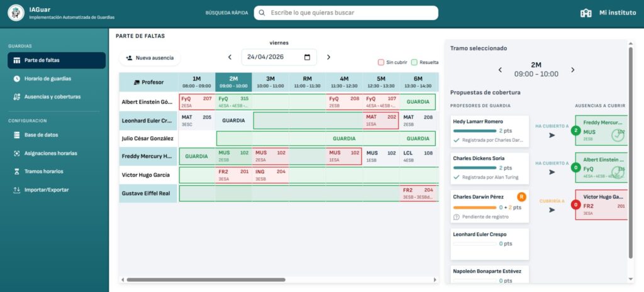Click the red badge 0 on Victor Hugo card
The width and height of the screenshot is (644, 292).
(x=576, y=205)
